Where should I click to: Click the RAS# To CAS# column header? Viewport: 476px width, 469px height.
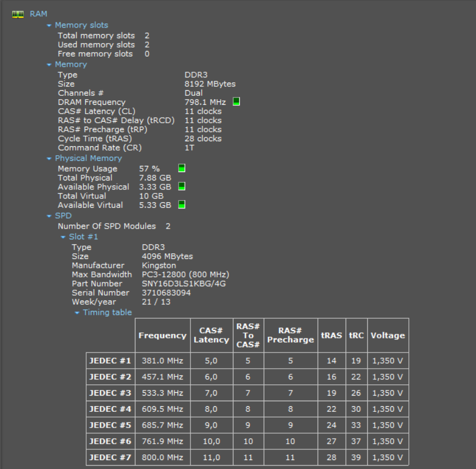coord(248,335)
